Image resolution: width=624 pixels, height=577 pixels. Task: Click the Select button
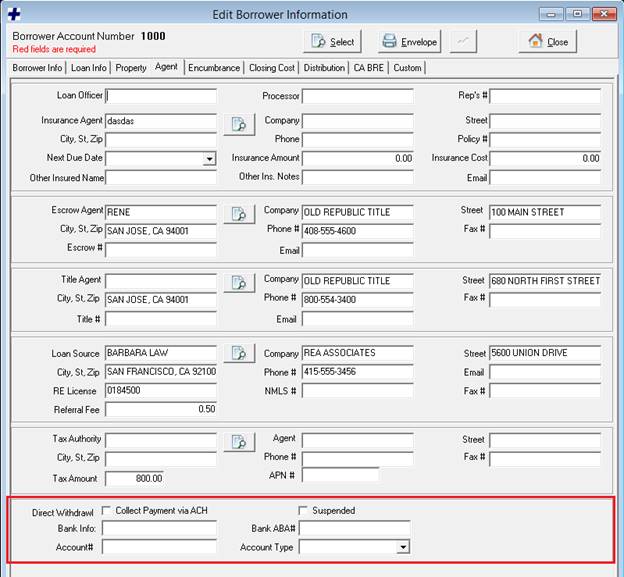click(x=332, y=42)
